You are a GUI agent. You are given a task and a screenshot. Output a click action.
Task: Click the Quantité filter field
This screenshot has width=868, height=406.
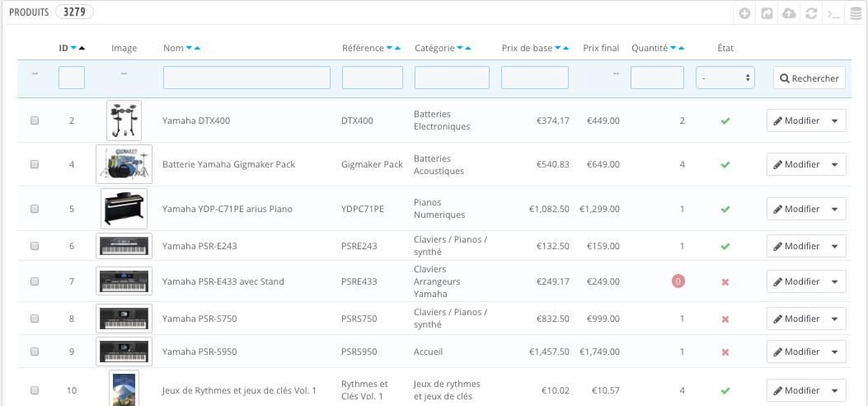tap(657, 78)
